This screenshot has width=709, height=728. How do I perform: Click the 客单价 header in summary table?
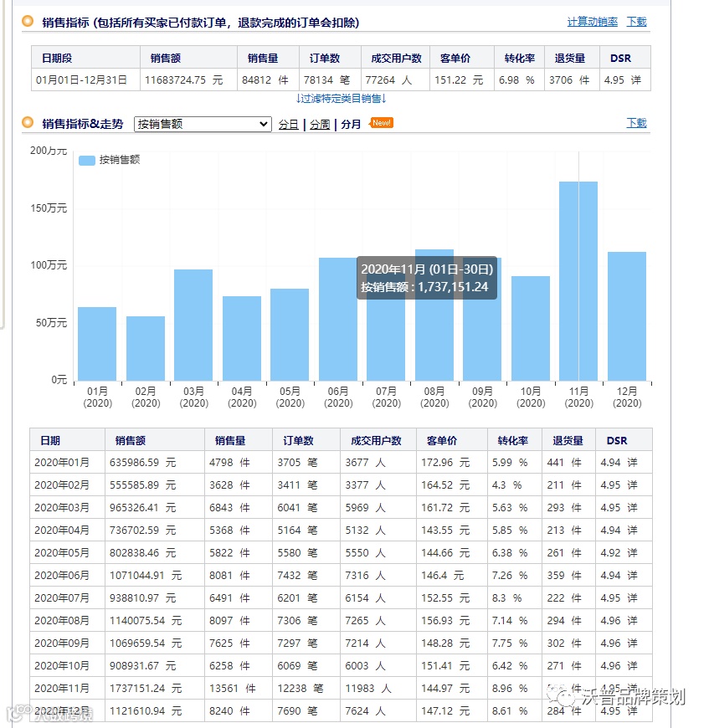[462, 58]
